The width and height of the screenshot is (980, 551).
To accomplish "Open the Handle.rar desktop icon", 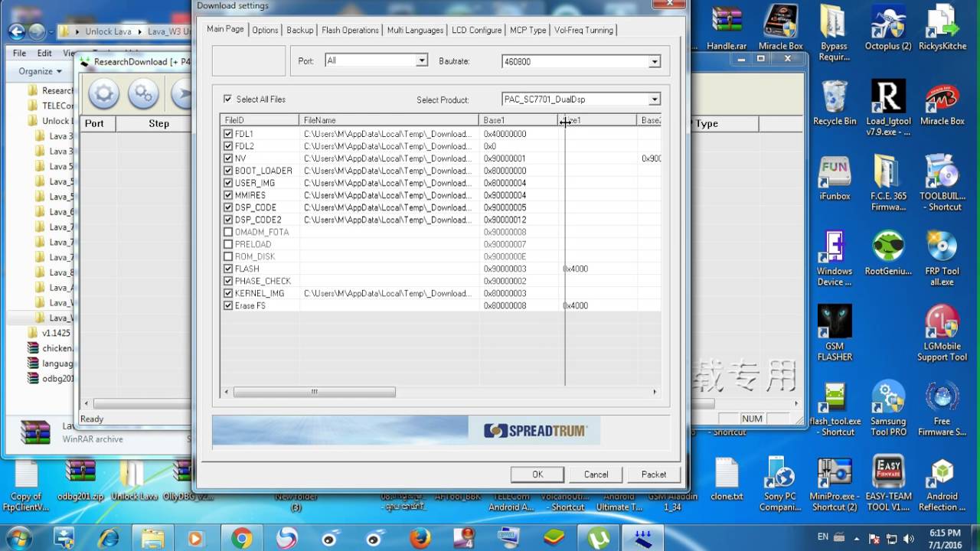I will click(x=727, y=28).
